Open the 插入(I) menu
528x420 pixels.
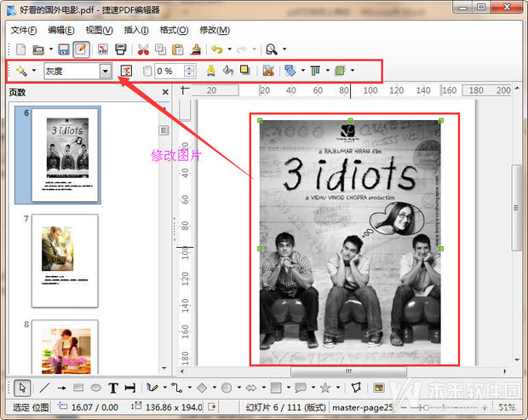(136, 31)
